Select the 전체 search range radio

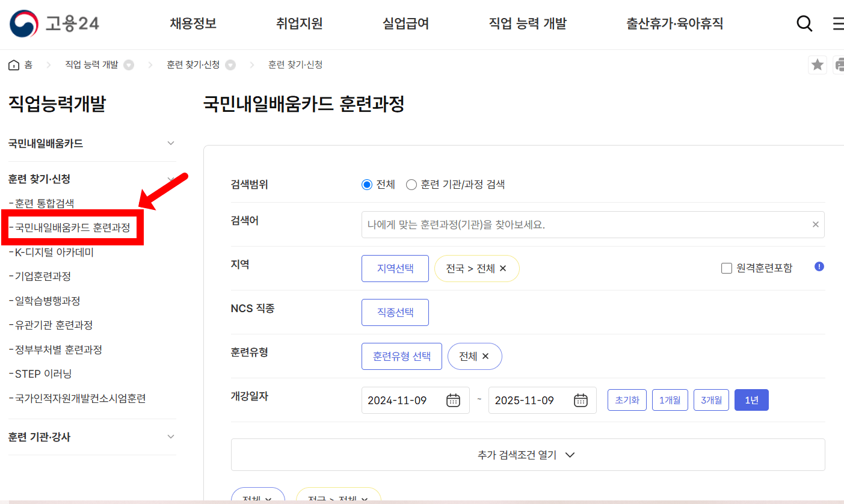pos(367,185)
